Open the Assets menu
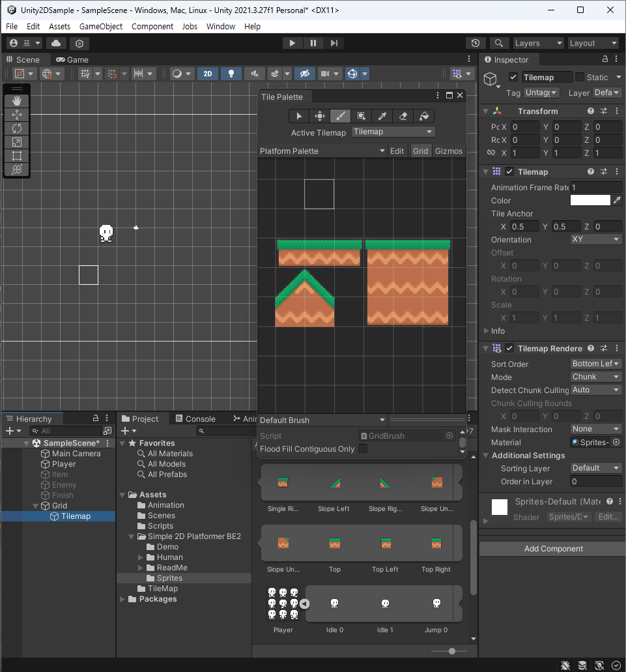The image size is (626, 672). point(59,27)
